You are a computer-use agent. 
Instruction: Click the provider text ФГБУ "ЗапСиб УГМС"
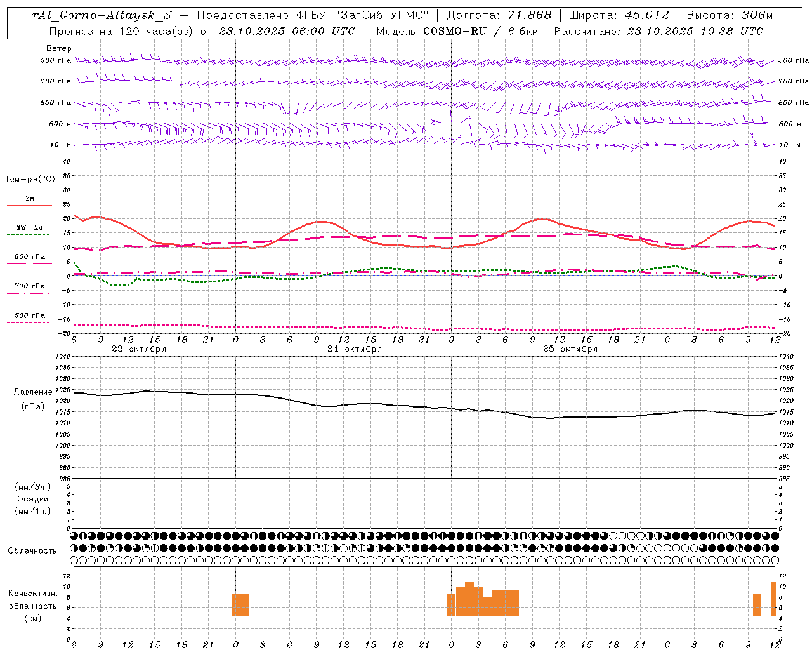point(363,16)
